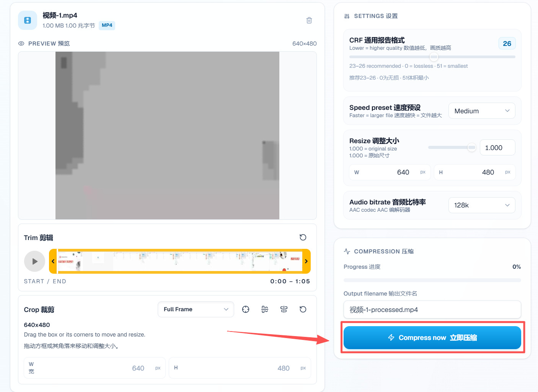Expand the Full Frame crop dropdown
Screen dimensions: 538x392
(196, 309)
